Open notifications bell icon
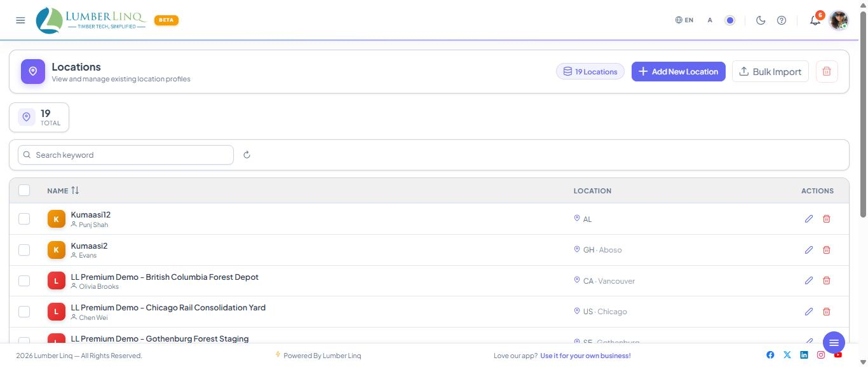The image size is (868, 367). pyautogui.click(x=815, y=20)
